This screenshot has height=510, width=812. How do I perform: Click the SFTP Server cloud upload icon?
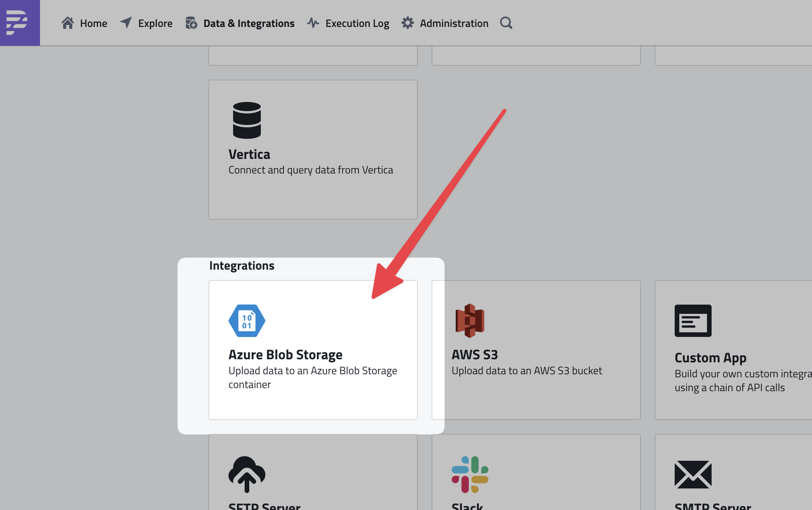pyautogui.click(x=247, y=475)
